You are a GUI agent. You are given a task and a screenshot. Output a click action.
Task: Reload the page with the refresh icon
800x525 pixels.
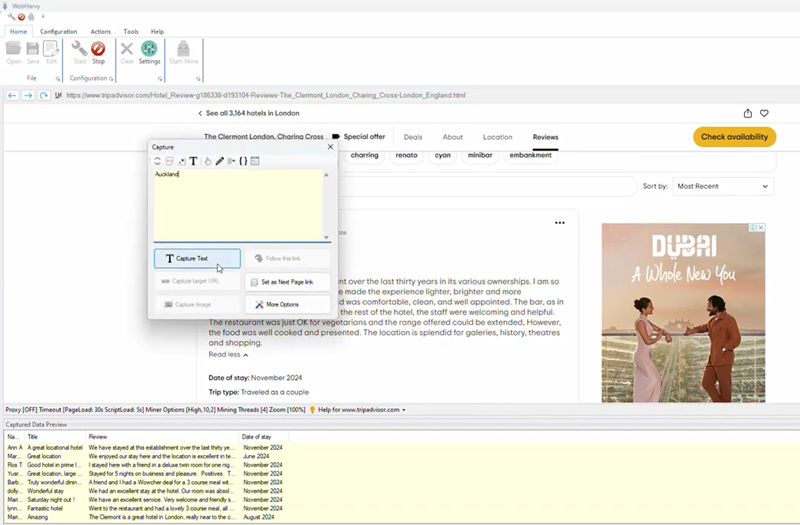[44, 95]
